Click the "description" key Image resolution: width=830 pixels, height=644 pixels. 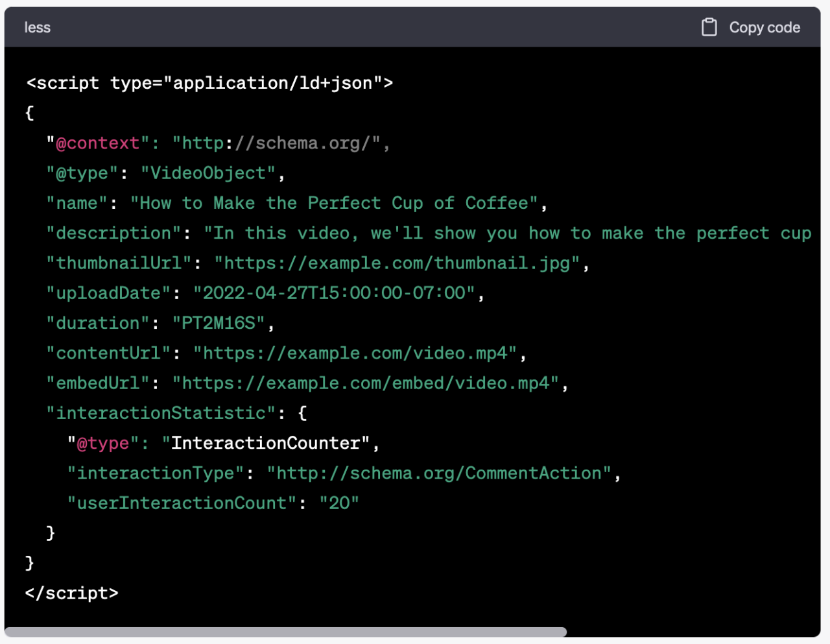tap(113, 233)
